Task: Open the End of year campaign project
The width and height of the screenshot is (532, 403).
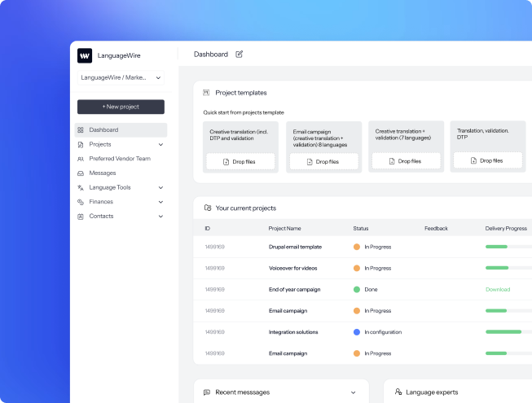Action: click(x=294, y=290)
